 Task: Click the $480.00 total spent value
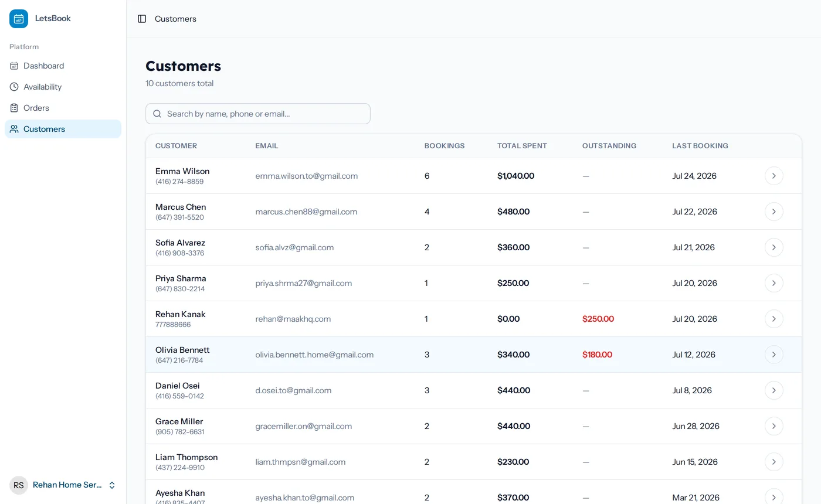coord(513,212)
